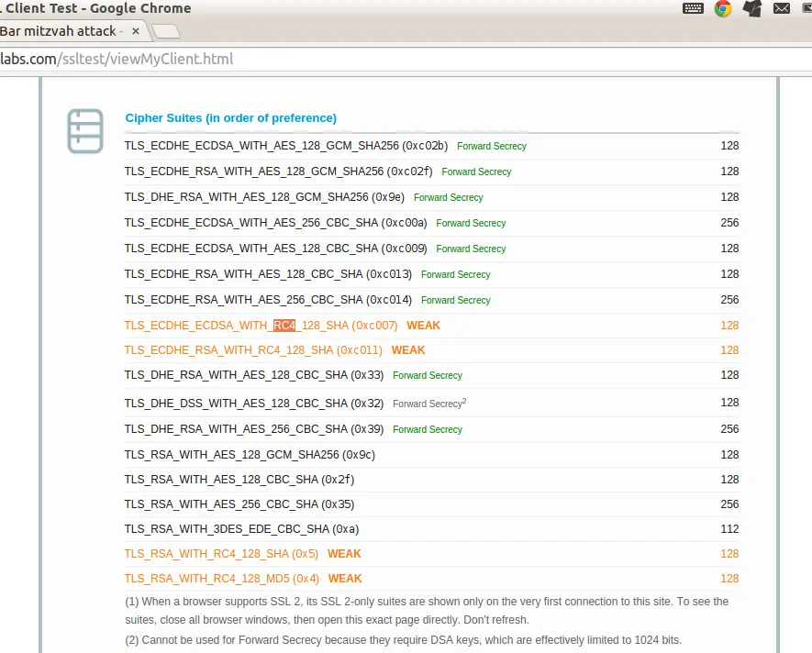Screen dimensions: 812x653
Task: Select TLS_RSA_WITH_RC4_128_MD5 (0x4) text
Action: click(x=222, y=579)
